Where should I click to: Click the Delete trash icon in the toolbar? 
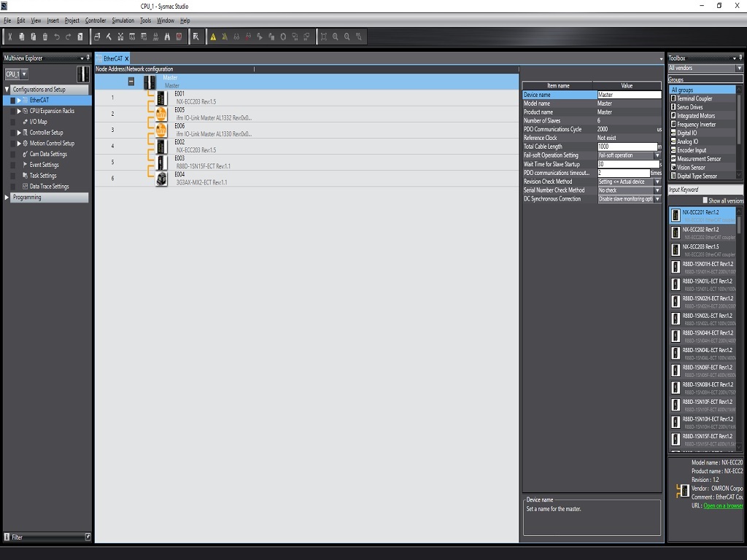point(45,36)
